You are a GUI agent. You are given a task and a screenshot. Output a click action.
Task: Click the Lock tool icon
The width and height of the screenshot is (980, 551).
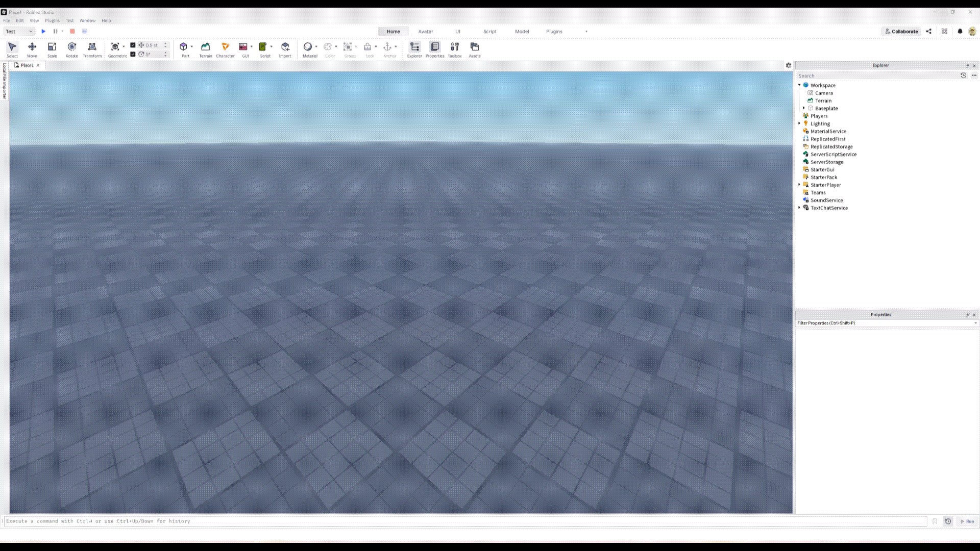tap(367, 46)
